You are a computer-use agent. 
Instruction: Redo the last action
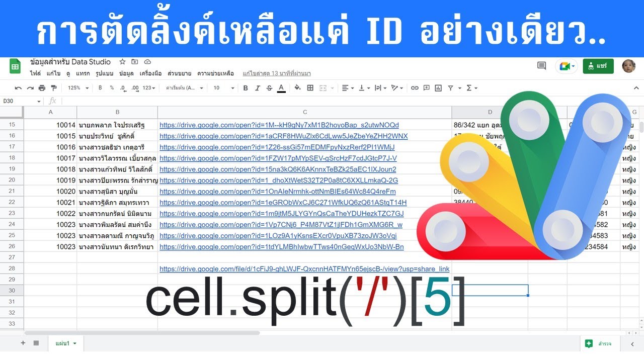click(x=30, y=88)
